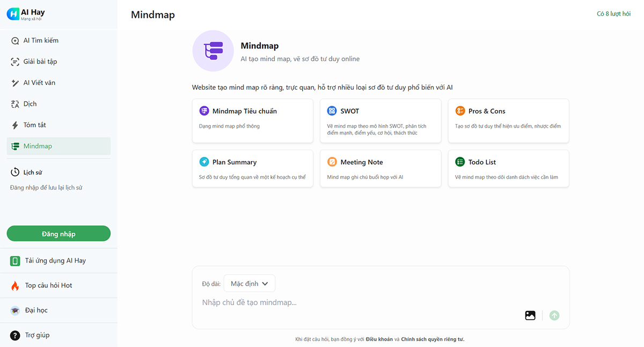
Task: Open AI Viết văn menu item
Action: coord(58,83)
